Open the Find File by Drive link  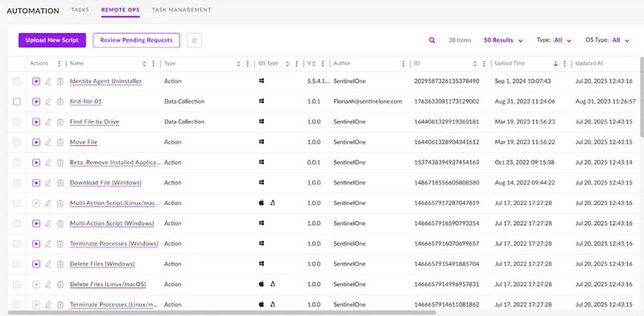coord(94,123)
